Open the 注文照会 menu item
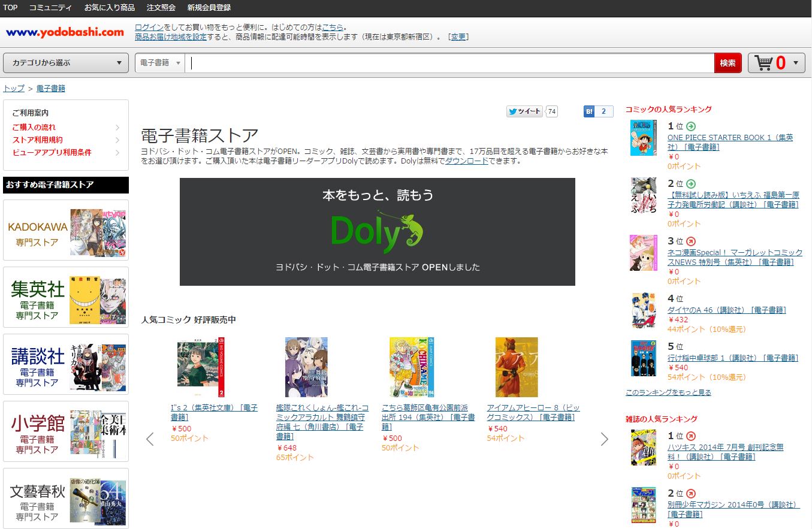The image size is (812, 529). coord(161,8)
